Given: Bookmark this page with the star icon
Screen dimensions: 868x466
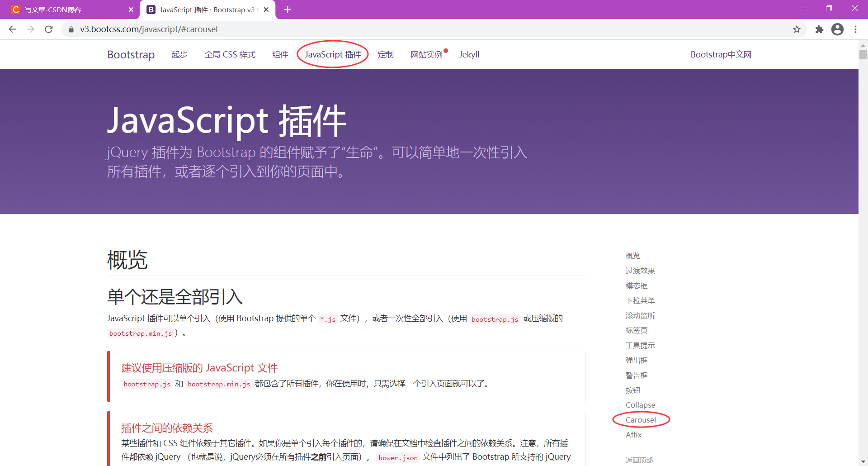Looking at the screenshot, I should (x=797, y=29).
